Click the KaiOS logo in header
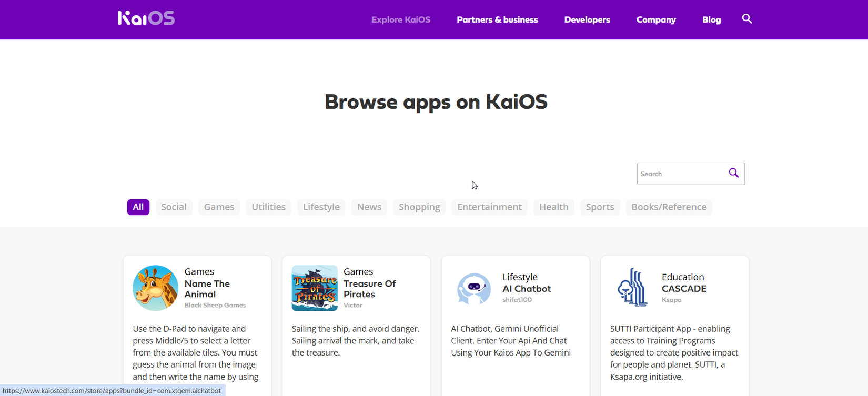The image size is (868, 396). point(146,18)
